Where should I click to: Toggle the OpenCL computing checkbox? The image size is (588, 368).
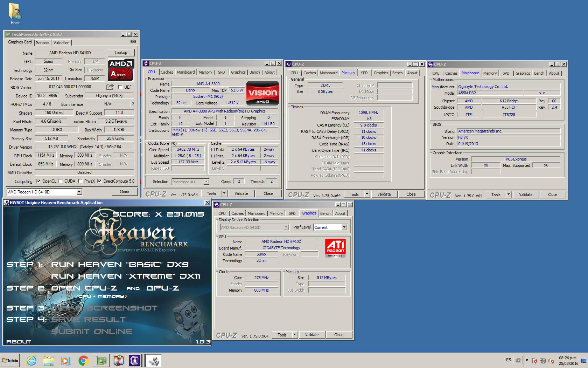coord(38,181)
